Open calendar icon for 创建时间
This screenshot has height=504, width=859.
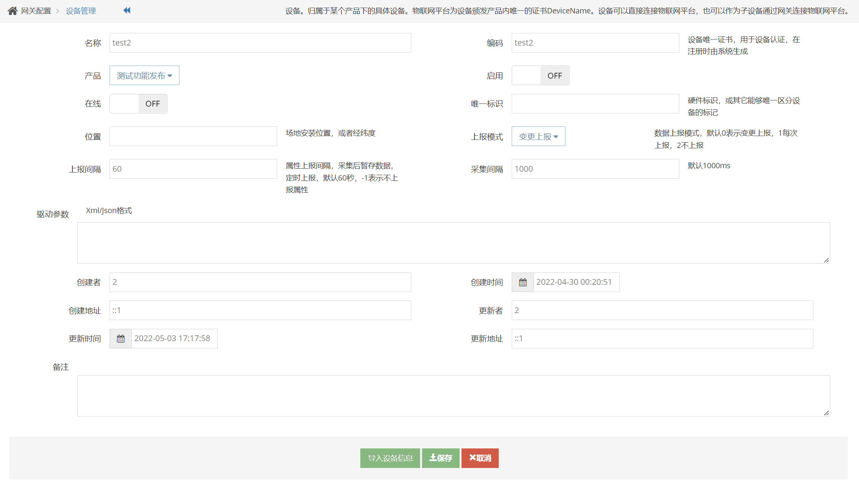(522, 282)
